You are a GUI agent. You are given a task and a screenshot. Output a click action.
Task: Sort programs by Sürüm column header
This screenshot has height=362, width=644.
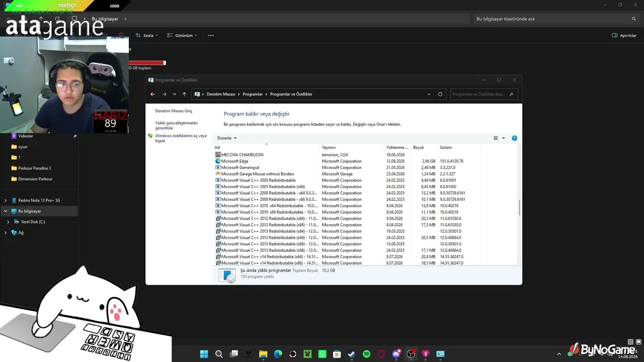click(459, 147)
